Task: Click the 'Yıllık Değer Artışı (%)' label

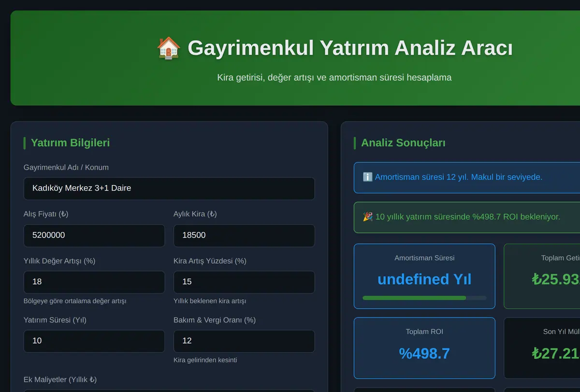Action: tap(59, 261)
